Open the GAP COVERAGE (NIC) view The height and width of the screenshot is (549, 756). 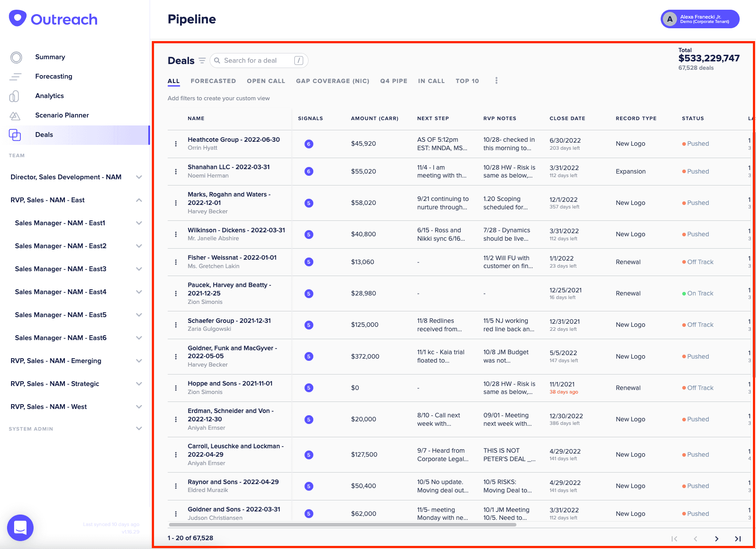(332, 81)
